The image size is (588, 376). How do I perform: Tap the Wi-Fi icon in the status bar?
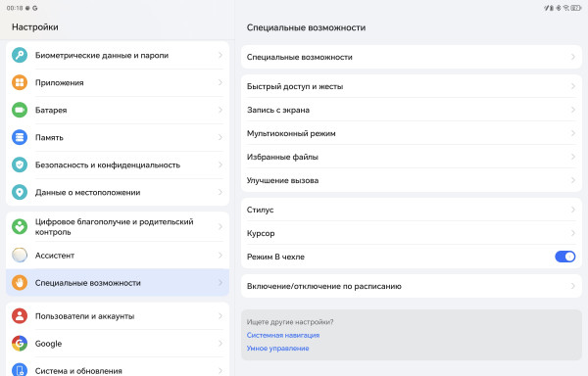565,8
